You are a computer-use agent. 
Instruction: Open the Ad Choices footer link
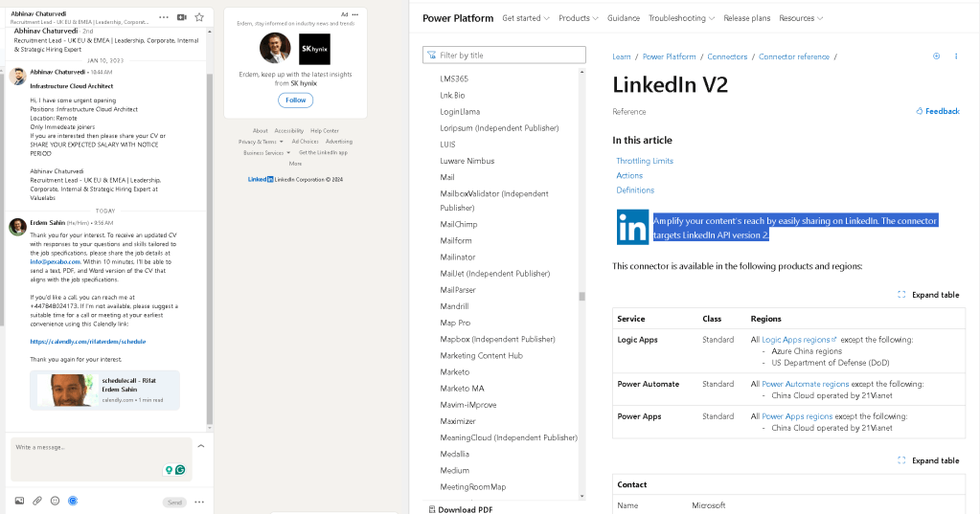305,142
